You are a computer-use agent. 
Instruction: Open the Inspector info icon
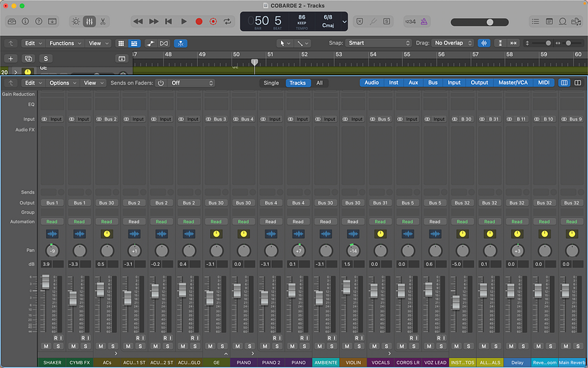(25, 22)
